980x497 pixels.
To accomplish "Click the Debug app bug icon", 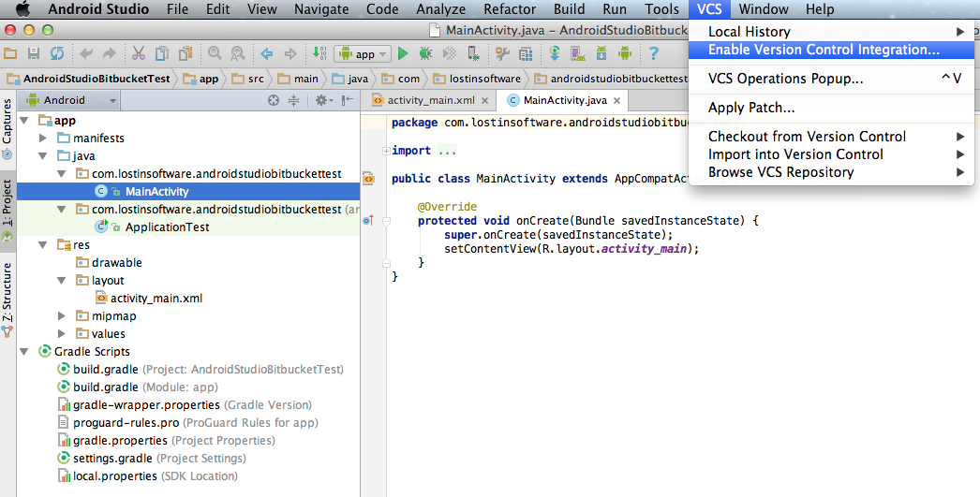I will coord(425,54).
